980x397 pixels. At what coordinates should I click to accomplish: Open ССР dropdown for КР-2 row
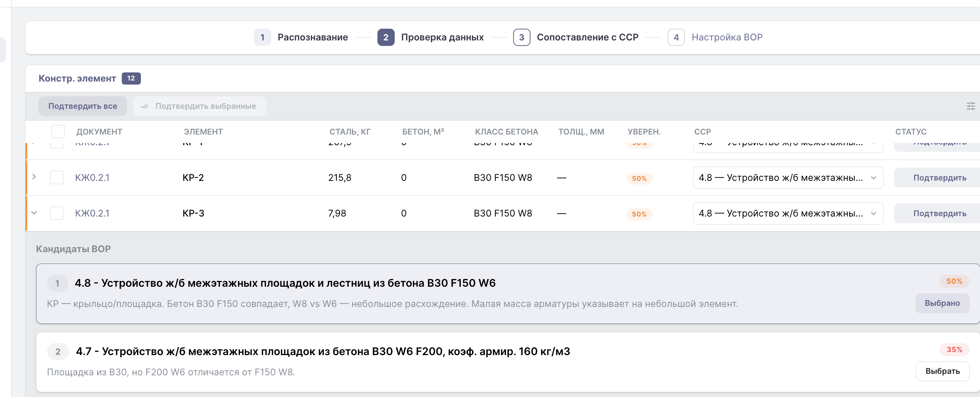788,178
